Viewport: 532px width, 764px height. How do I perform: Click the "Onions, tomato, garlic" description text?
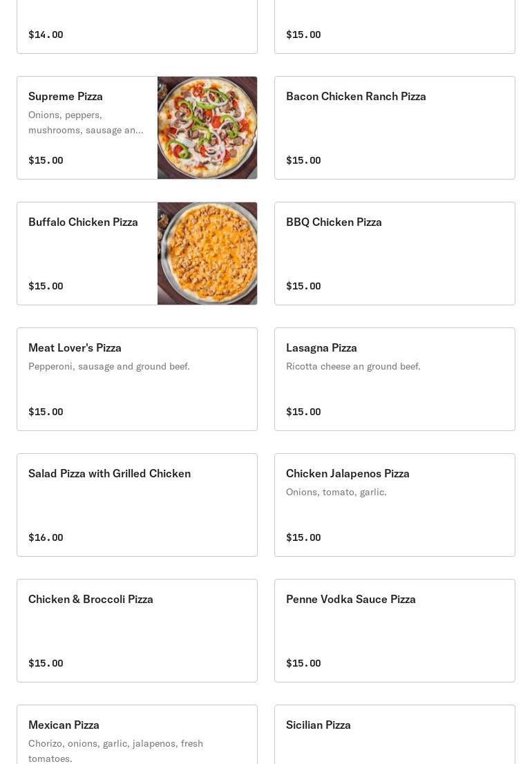pyautogui.click(x=336, y=492)
